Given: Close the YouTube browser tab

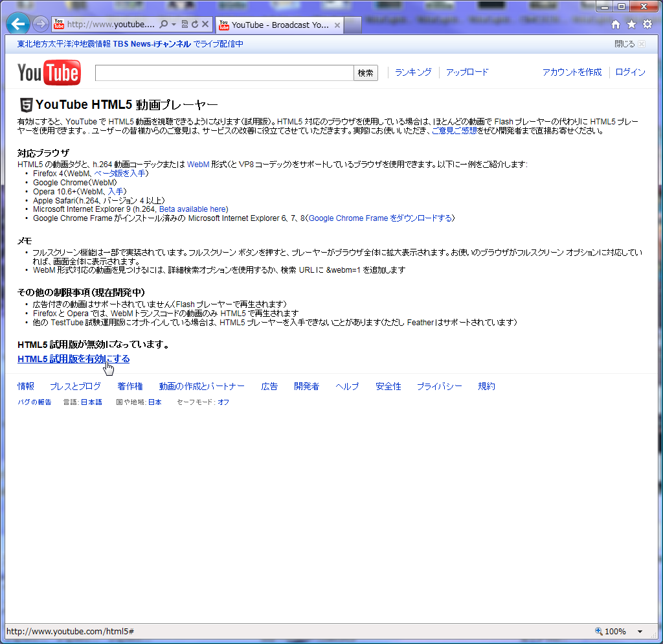Looking at the screenshot, I should click(x=337, y=25).
